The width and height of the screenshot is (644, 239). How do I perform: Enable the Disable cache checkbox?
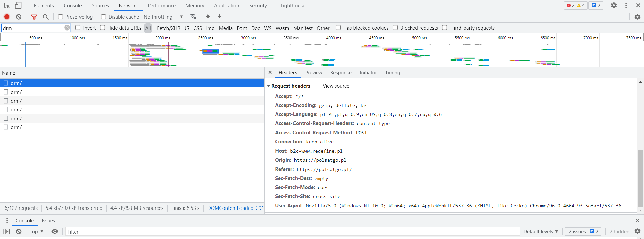coord(104,17)
